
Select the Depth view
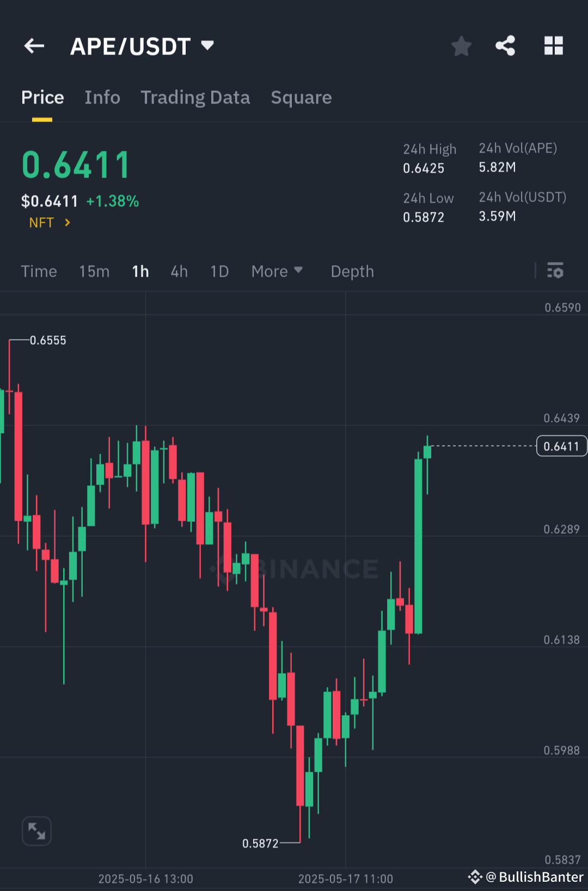pyautogui.click(x=352, y=271)
